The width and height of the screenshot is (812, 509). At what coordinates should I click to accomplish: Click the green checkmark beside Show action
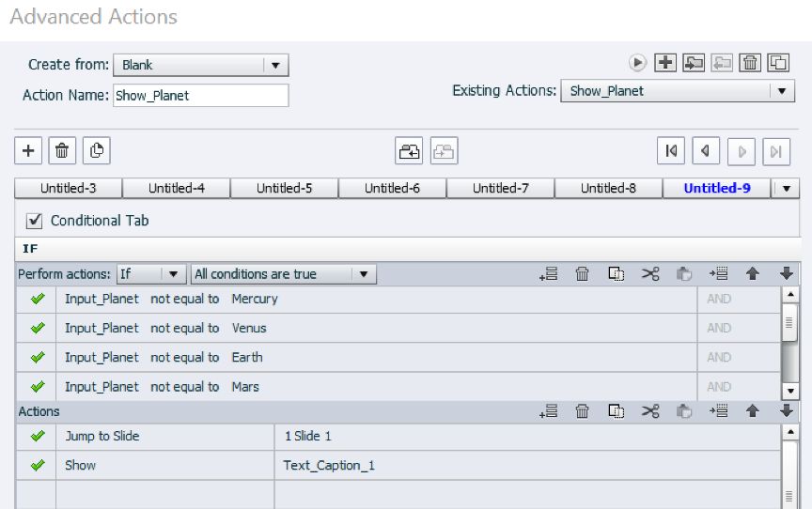click(38, 465)
